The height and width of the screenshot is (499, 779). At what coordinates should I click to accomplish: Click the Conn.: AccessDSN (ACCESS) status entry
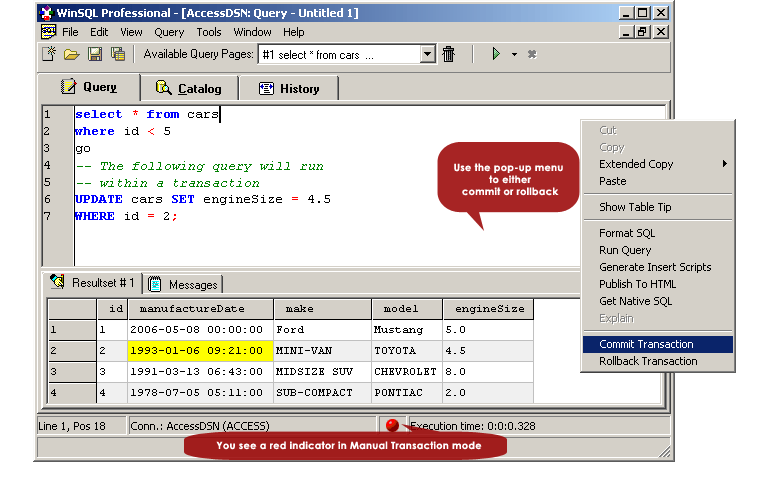tap(252, 426)
